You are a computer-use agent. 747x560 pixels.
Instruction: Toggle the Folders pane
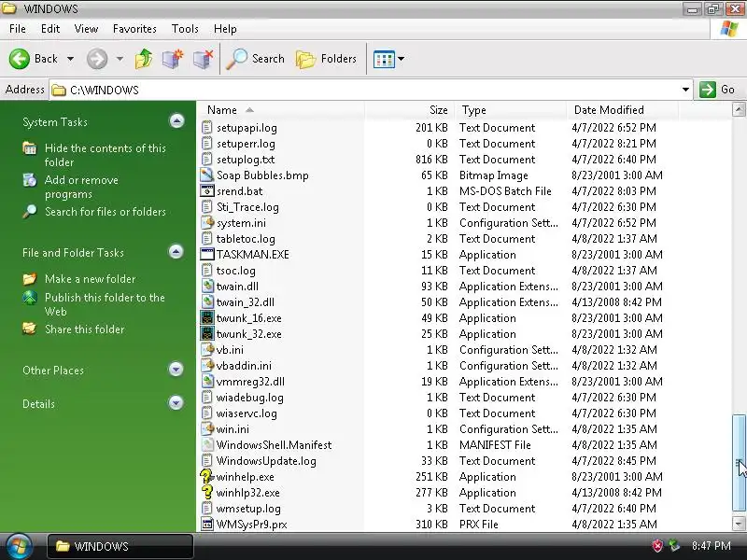click(x=326, y=59)
